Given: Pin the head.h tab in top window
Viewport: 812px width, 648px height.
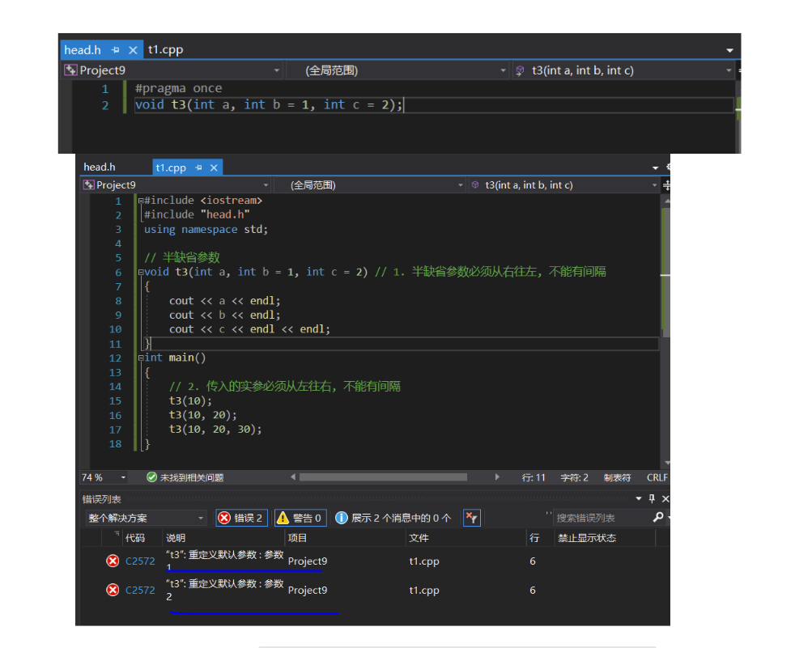Looking at the screenshot, I should [116, 50].
